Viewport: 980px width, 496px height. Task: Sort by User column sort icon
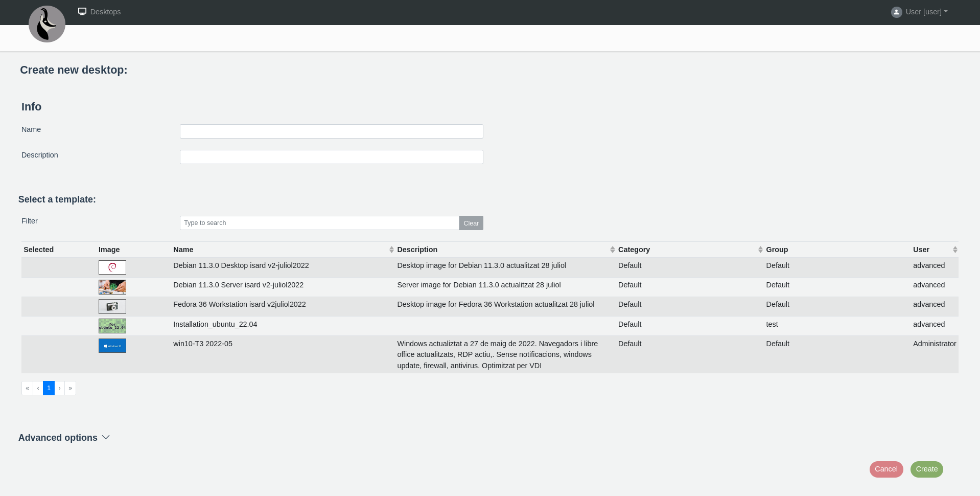click(x=954, y=250)
